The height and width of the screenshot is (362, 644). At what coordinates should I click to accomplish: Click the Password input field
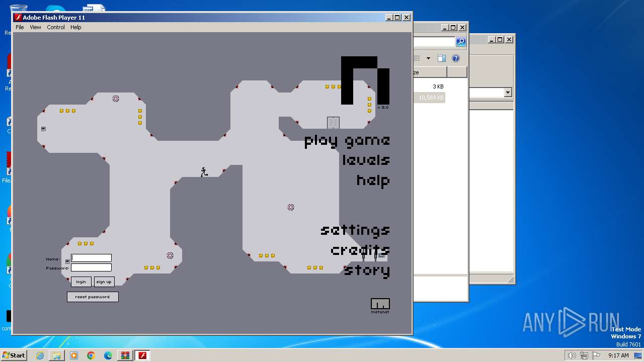(x=91, y=267)
